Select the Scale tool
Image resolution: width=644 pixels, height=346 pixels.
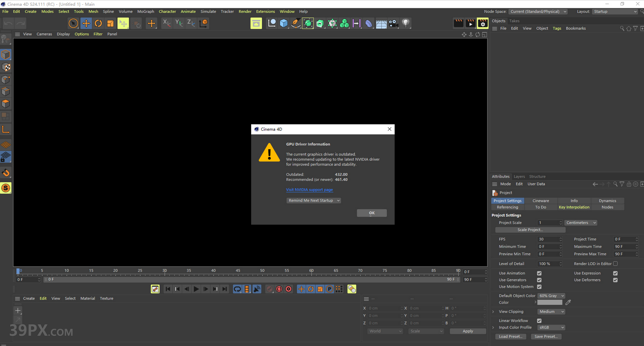(110, 23)
